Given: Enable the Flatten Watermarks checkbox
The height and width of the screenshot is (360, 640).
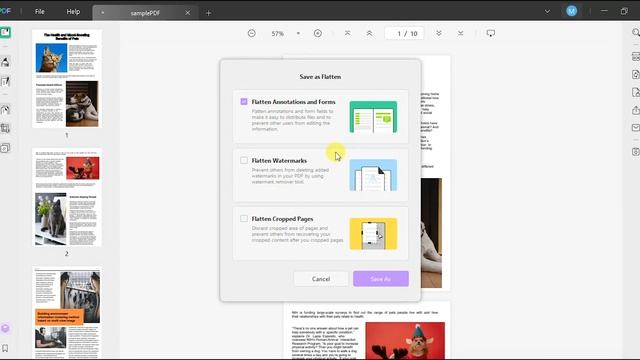Looking at the screenshot, I should 244,160.
